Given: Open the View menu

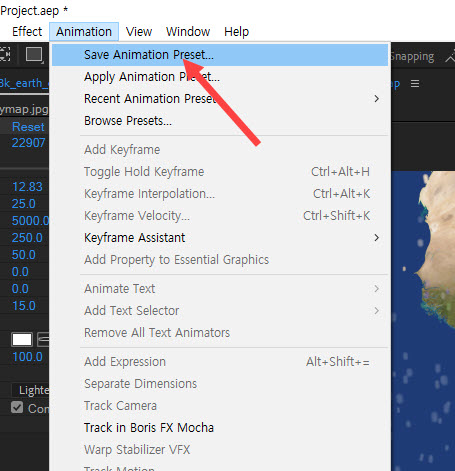Looking at the screenshot, I should [139, 32].
